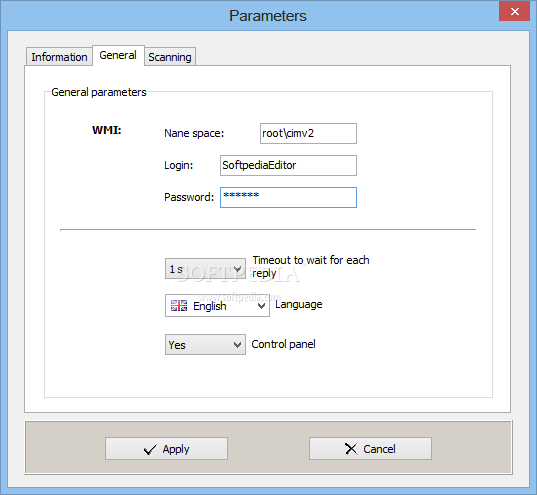Image resolution: width=537 pixels, height=495 pixels.
Task: Open the Control panel Yes dropdown
Action: pyautogui.click(x=205, y=345)
